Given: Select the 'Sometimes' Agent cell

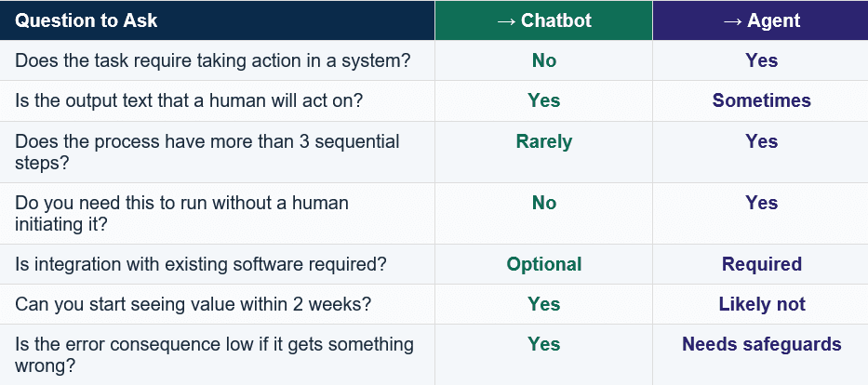Looking at the screenshot, I should click(x=761, y=100).
